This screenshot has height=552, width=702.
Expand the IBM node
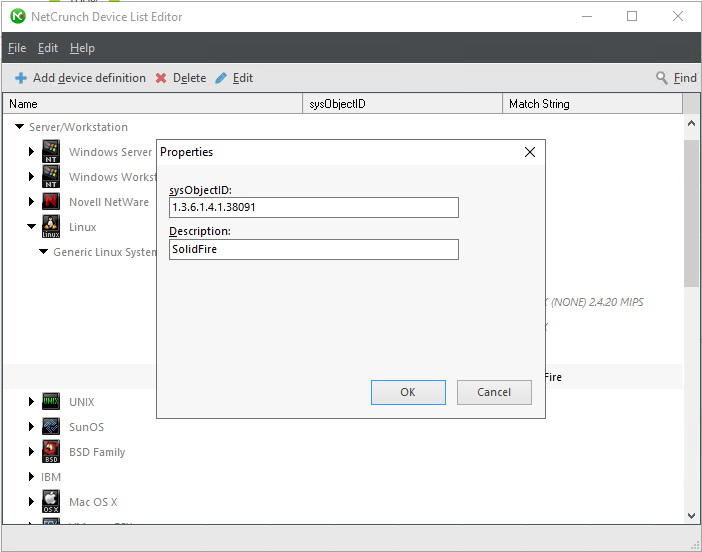31,476
